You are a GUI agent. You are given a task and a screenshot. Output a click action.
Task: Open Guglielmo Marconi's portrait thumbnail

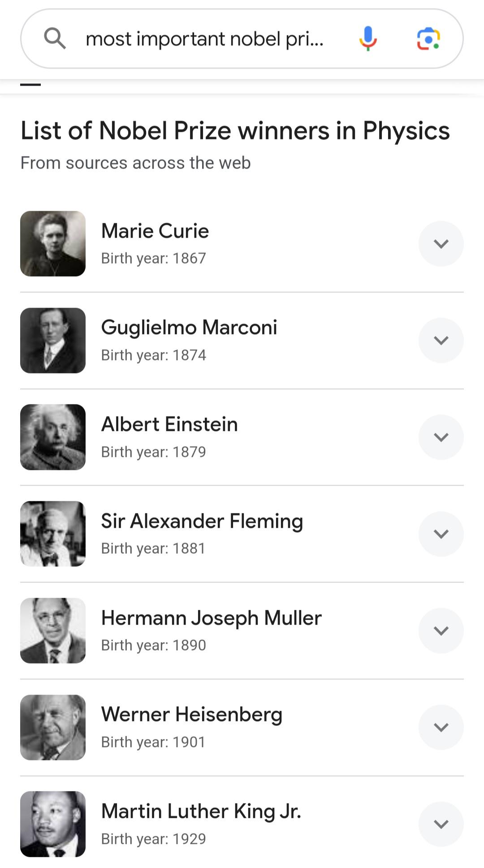tap(53, 340)
